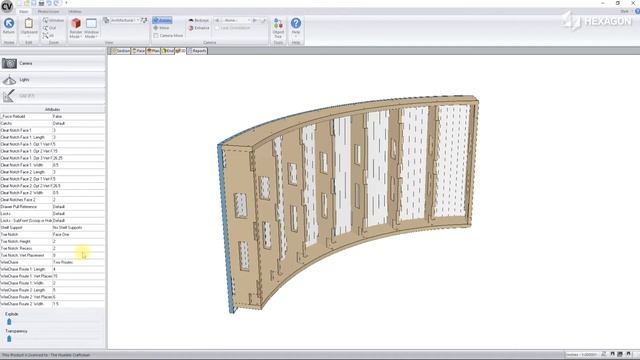Screen dimensions: 640x360
Task: Open the quick access customize arrow
Action: pos(66,3)
